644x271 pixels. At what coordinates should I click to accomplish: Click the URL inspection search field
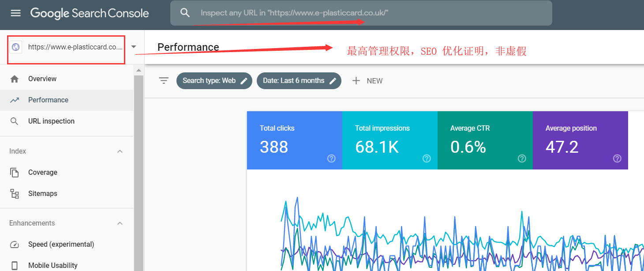pos(361,13)
